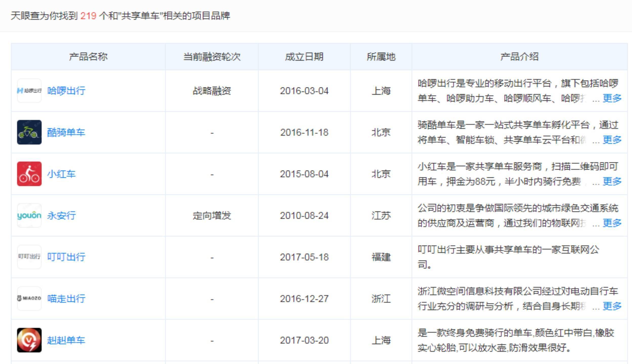Open the 叮叮出行 product link
The height and width of the screenshot is (364, 632).
tap(66, 257)
